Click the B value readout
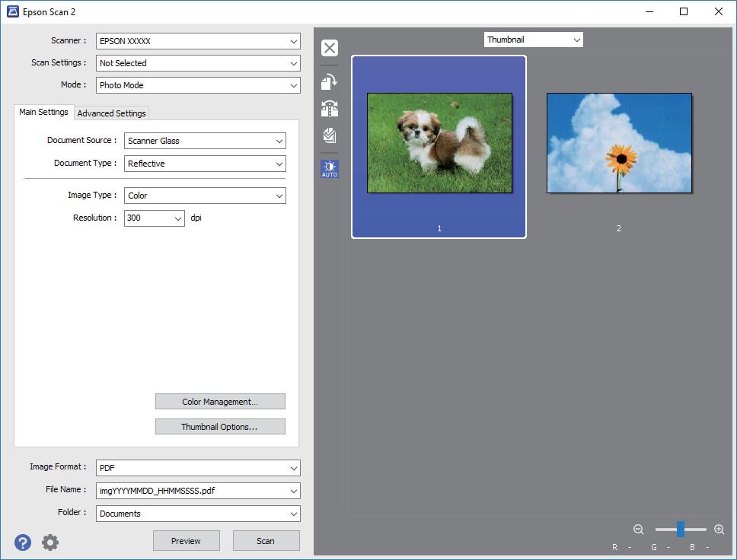This screenshot has width=737, height=560. [x=700, y=547]
